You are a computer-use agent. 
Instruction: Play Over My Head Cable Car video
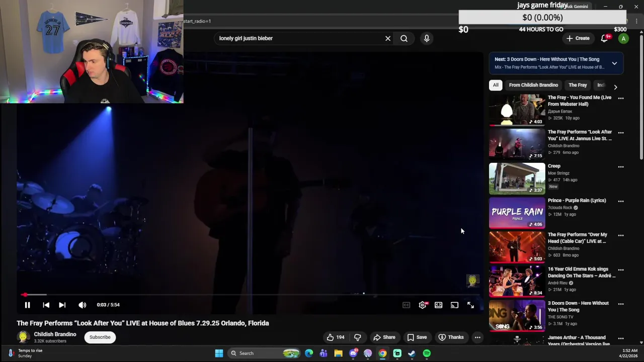pyautogui.click(x=517, y=246)
